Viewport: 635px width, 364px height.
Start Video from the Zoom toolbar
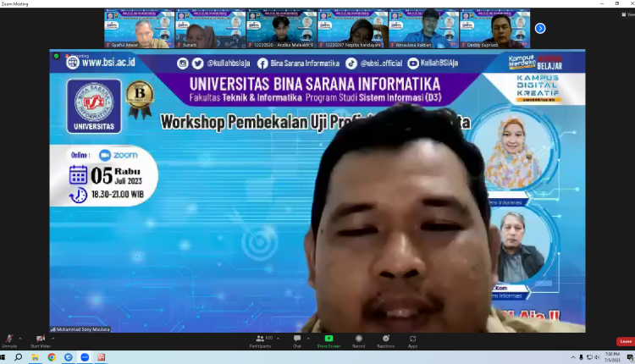(x=40, y=341)
